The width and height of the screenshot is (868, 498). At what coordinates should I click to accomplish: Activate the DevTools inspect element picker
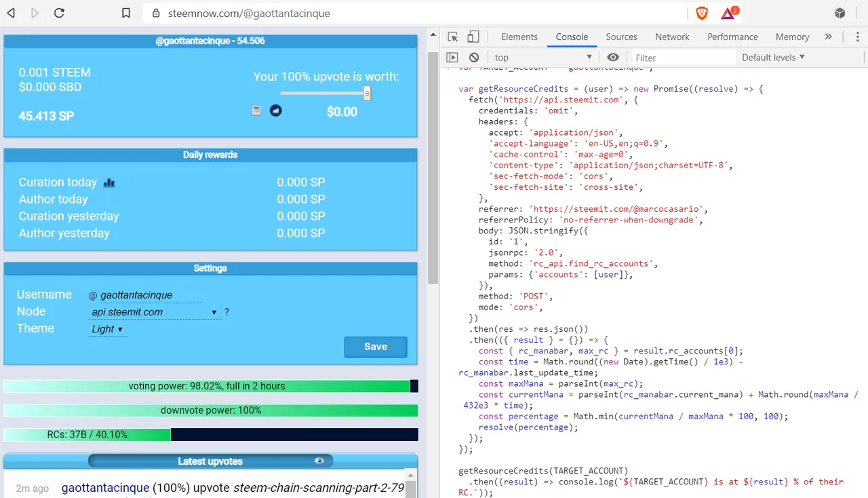453,37
